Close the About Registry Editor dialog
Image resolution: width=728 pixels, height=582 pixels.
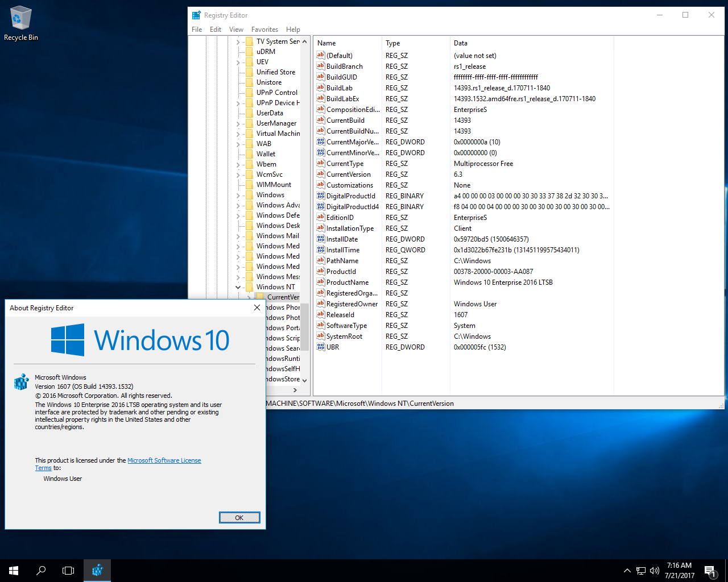257,307
